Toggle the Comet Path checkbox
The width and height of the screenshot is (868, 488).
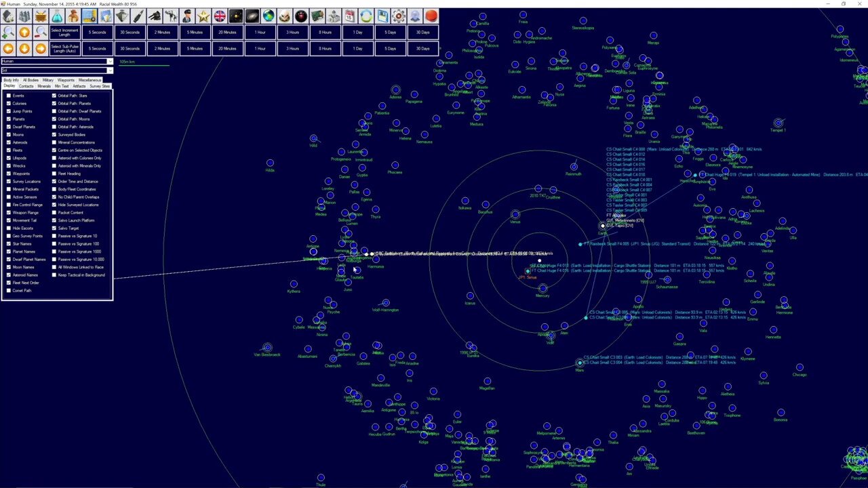click(9, 291)
